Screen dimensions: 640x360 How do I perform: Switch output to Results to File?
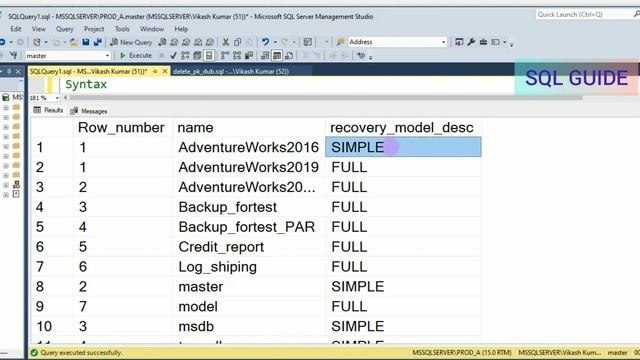coord(289,56)
